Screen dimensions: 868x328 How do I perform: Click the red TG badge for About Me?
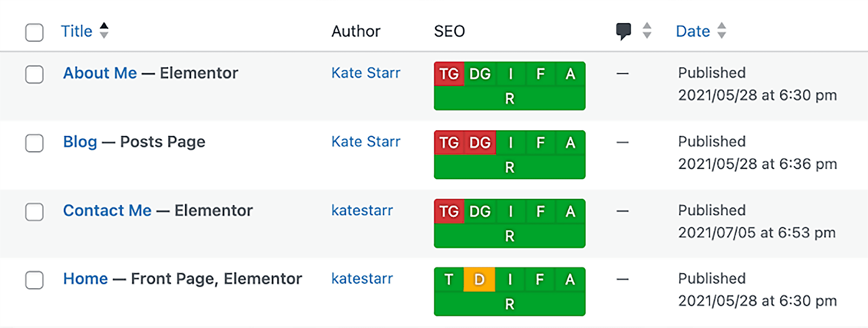449,73
